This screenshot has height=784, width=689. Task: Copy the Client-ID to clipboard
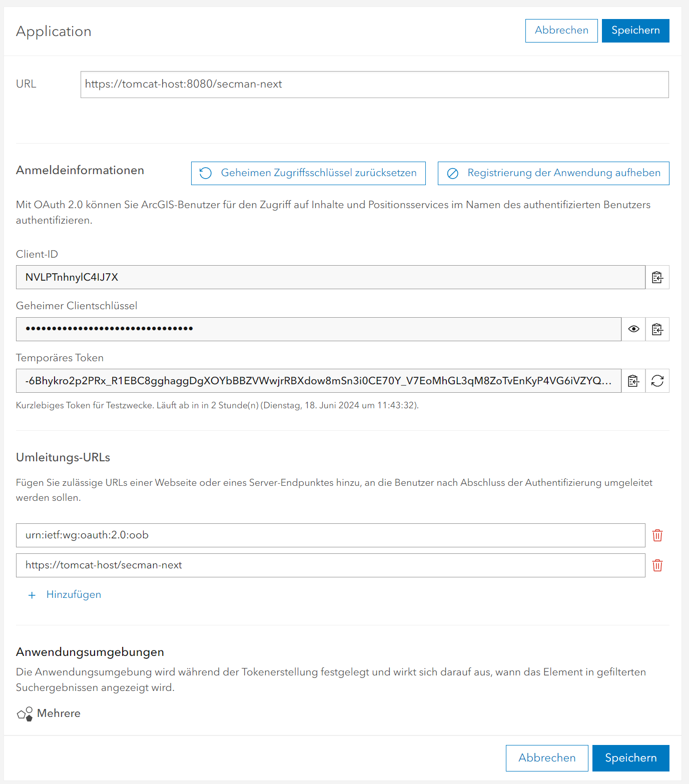(x=657, y=277)
